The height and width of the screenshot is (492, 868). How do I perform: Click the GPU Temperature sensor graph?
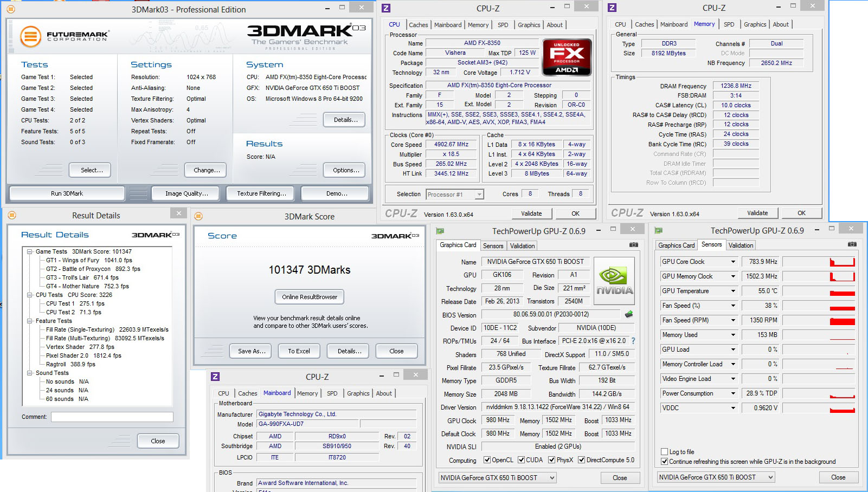click(x=819, y=291)
